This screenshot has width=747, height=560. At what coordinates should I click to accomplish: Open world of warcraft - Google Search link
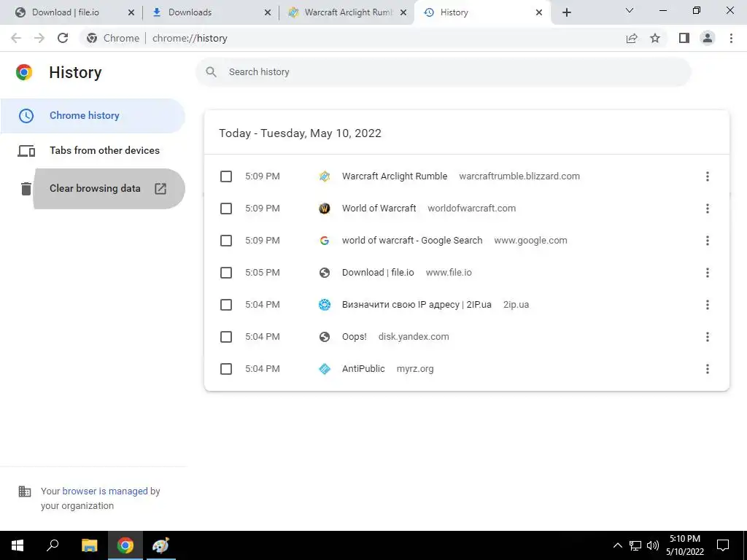point(412,241)
